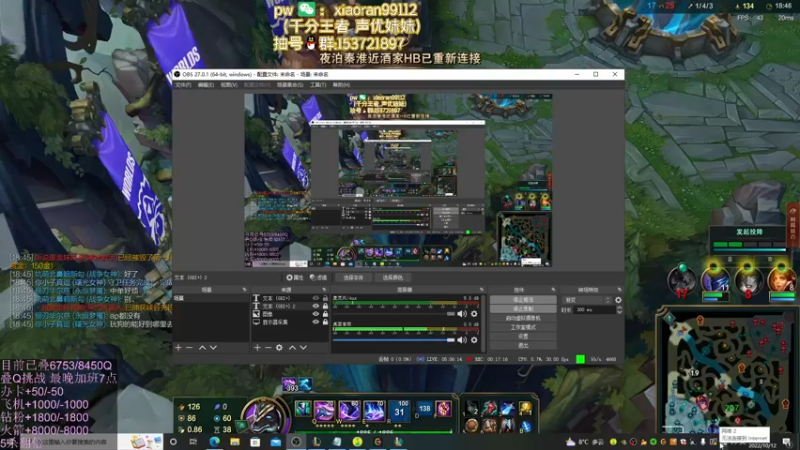Open the Mail app on the taskbar
This screenshot has width=800, height=450.
pyautogui.click(x=276, y=441)
